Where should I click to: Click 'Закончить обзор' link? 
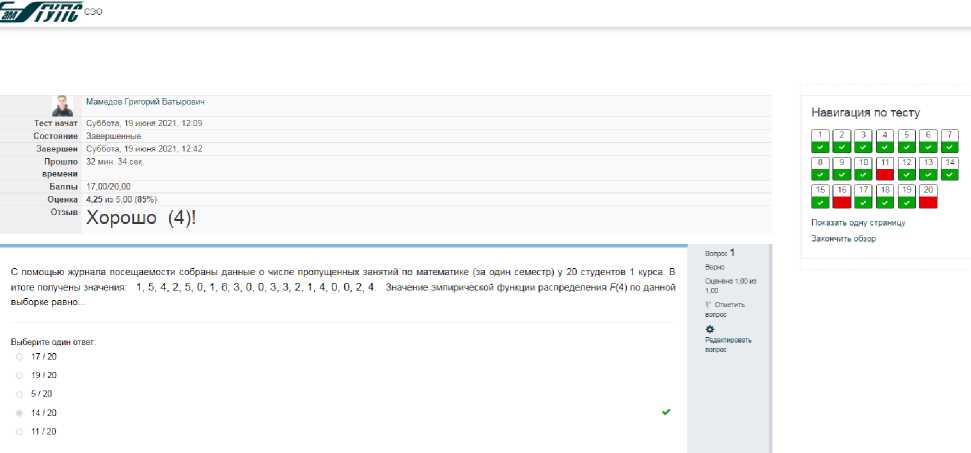point(843,239)
